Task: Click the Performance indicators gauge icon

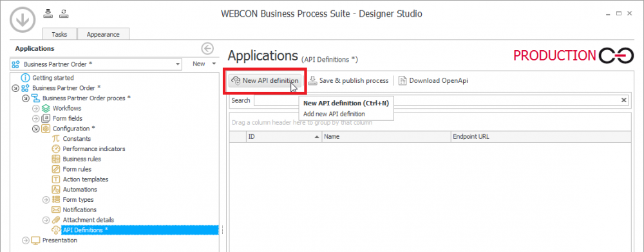Action: click(56, 148)
